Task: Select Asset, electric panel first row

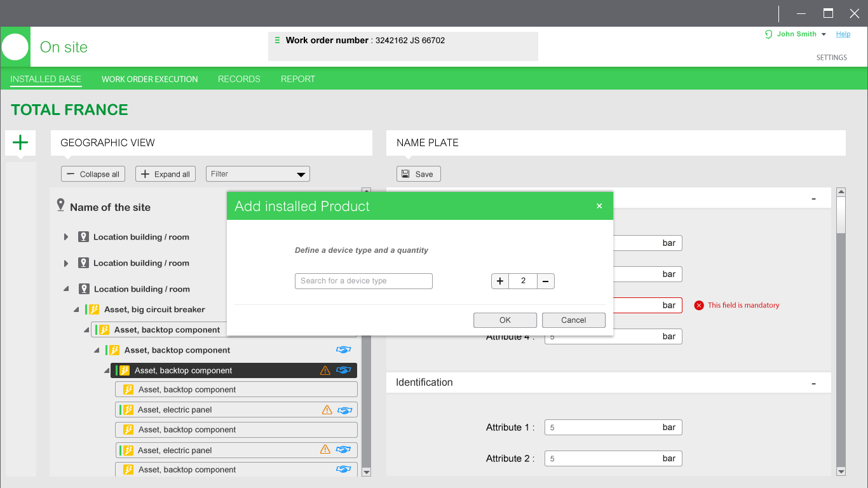Action: coord(236,410)
